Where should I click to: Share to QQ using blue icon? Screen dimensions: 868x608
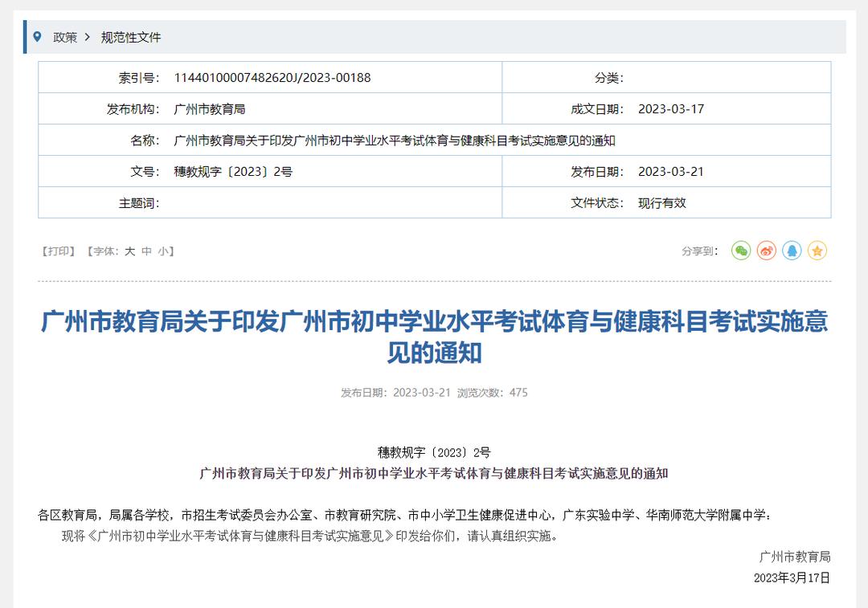point(792,251)
